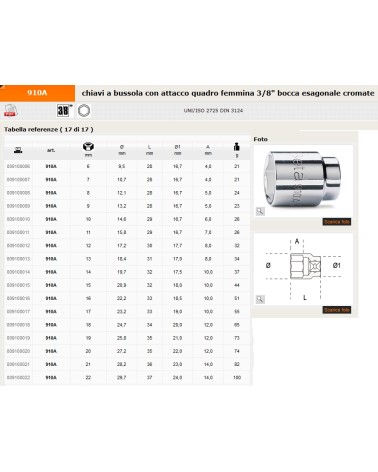Open product code 009100022 in last row
378x472 pixels.
18,378
